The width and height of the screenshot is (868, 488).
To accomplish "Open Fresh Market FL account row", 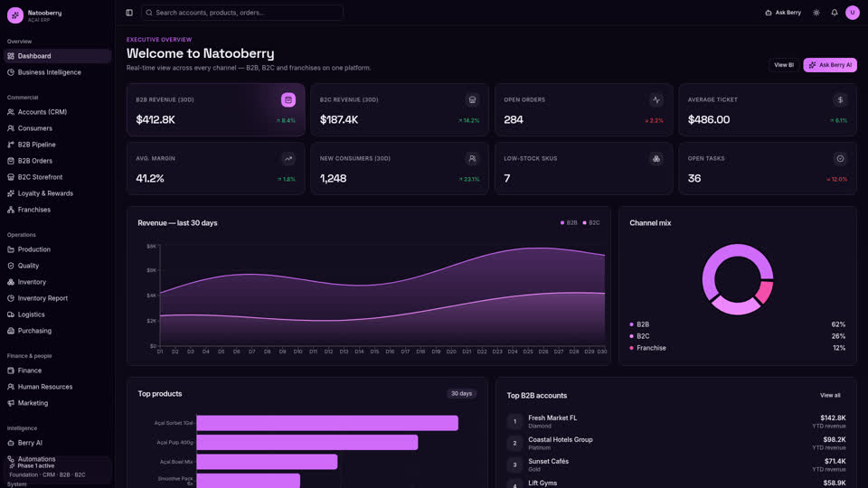I will [676, 422].
